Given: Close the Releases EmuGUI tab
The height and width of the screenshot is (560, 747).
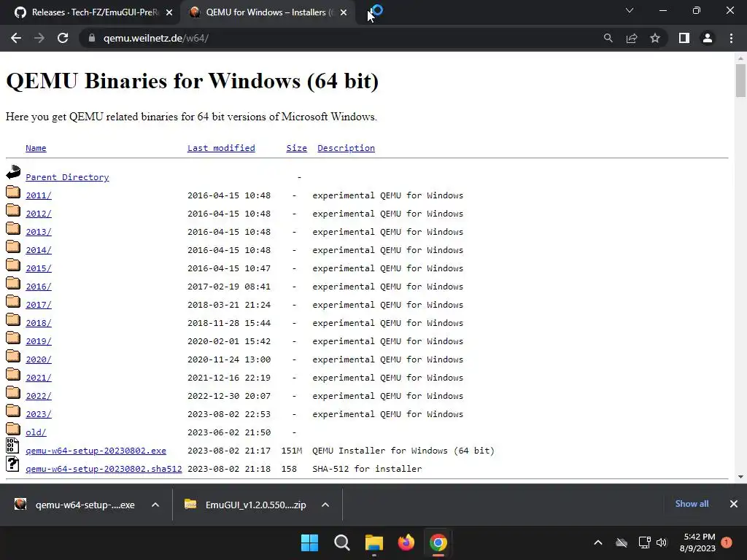Looking at the screenshot, I should 169,13.
